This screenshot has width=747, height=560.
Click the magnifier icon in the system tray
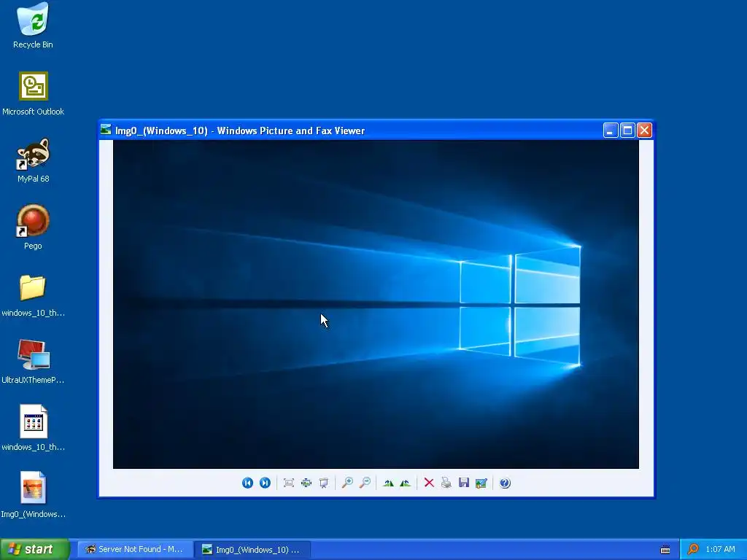[693, 549]
